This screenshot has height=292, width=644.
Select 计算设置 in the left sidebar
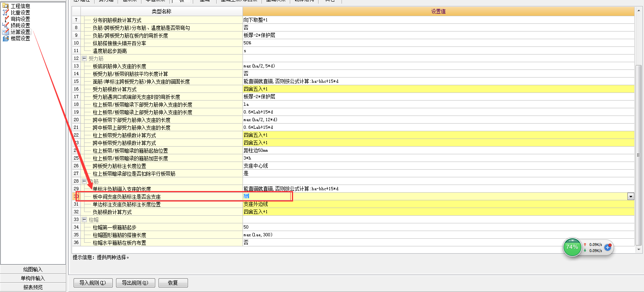click(20, 32)
